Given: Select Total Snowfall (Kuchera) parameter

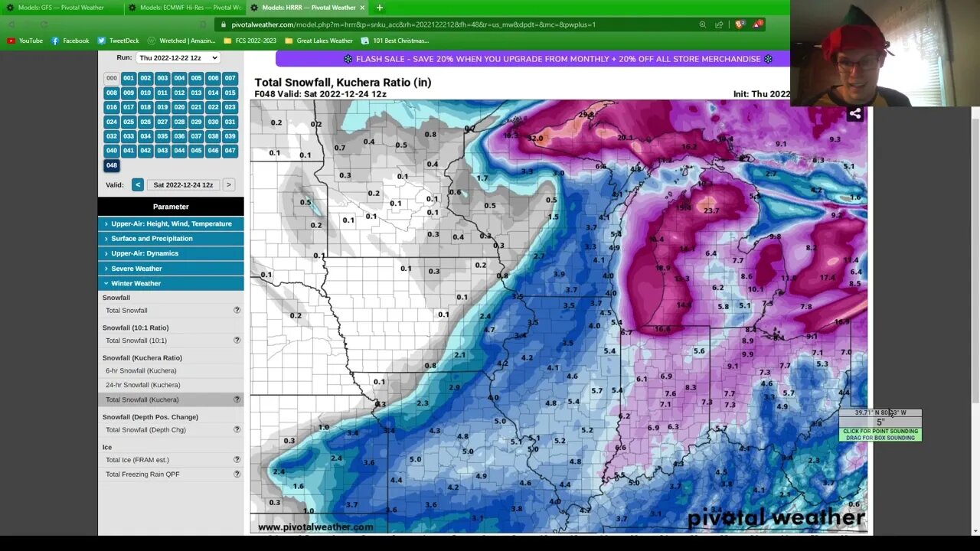Looking at the screenshot, I should point(142,399).
